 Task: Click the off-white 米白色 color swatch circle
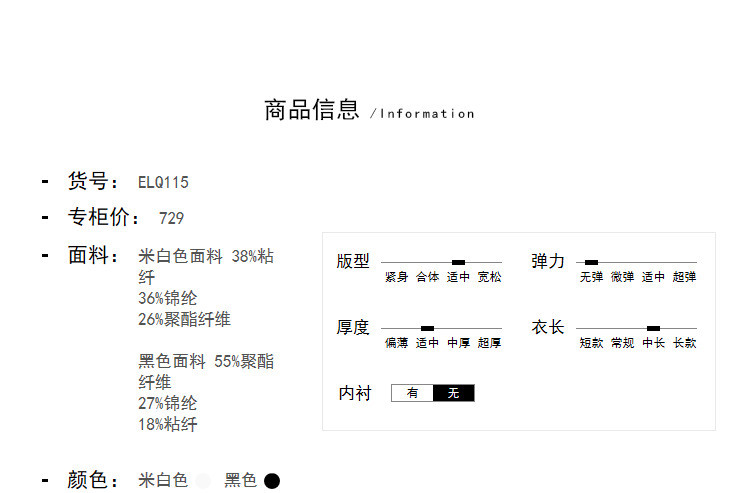pos(203,481)
